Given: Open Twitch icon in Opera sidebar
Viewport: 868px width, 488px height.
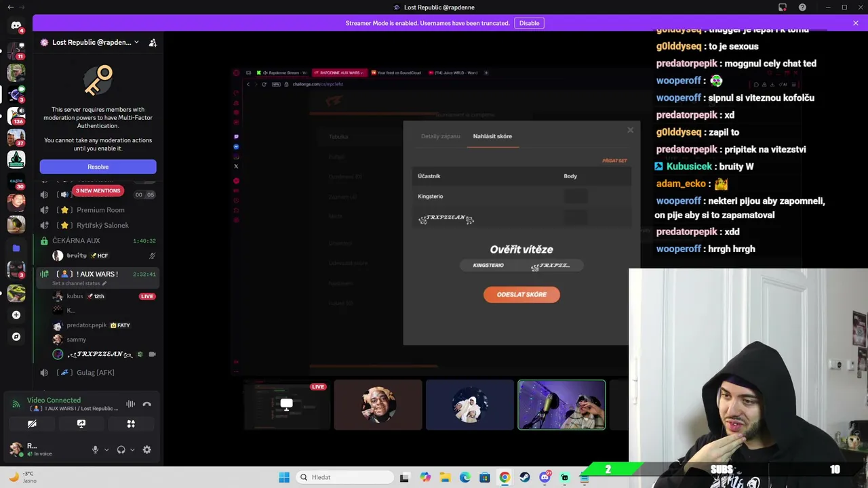Looking at the screenshot, I should pyautogui.click(x=236, y=137).
